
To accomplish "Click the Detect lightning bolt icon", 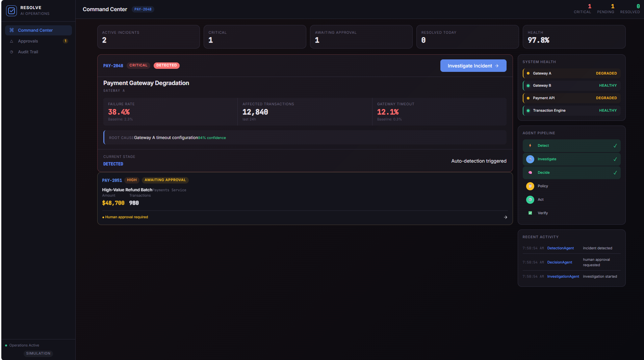I will pos(530,146).
